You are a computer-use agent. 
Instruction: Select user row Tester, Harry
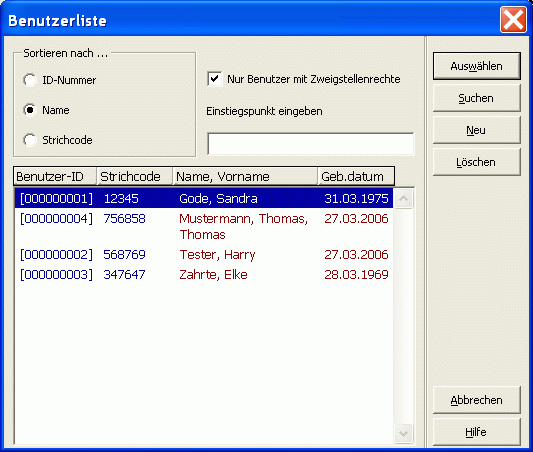[204, 254]
